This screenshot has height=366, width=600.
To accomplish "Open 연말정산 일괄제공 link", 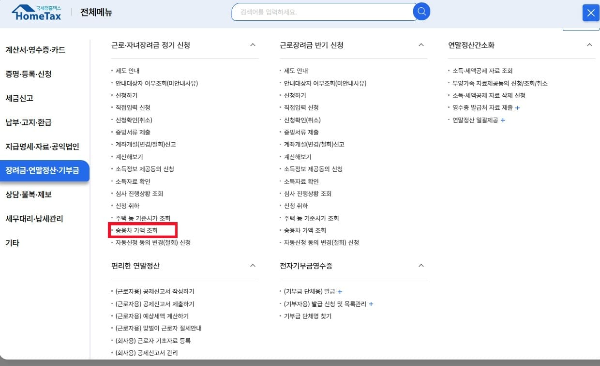I will pyautogui.click(x=475, y=120).
